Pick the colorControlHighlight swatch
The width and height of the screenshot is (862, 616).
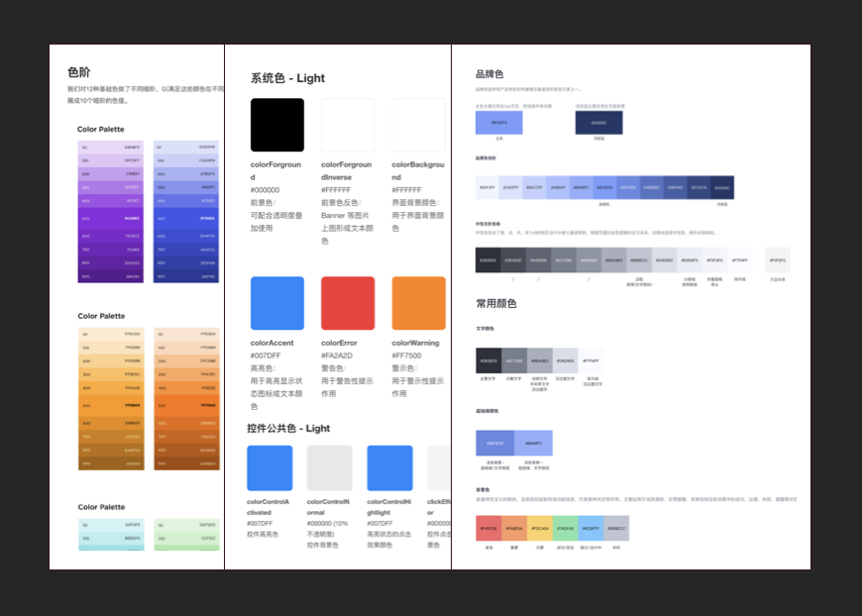tap(389, 467)
